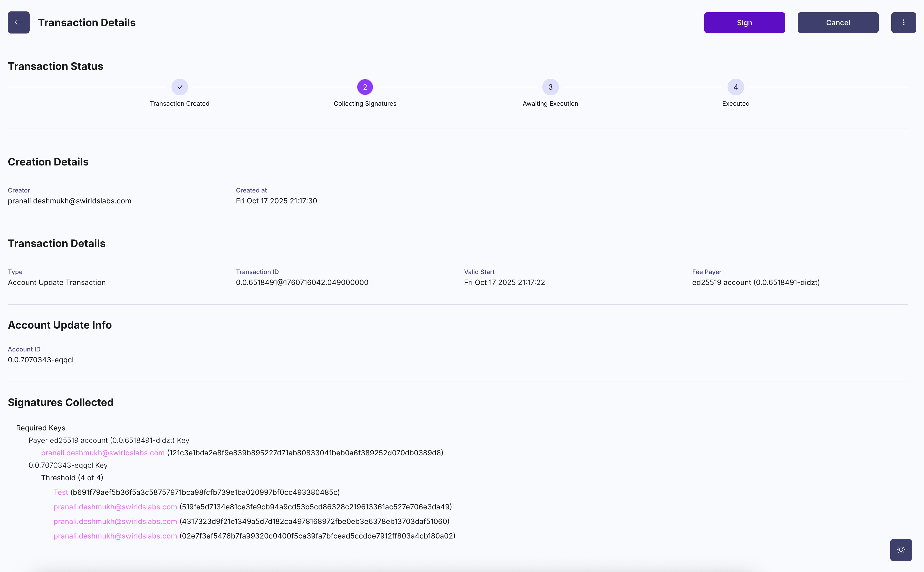Click the payer key pranali.deshmukh email link
The width and height of the screenshot is (924, 572).
point(103,453)
